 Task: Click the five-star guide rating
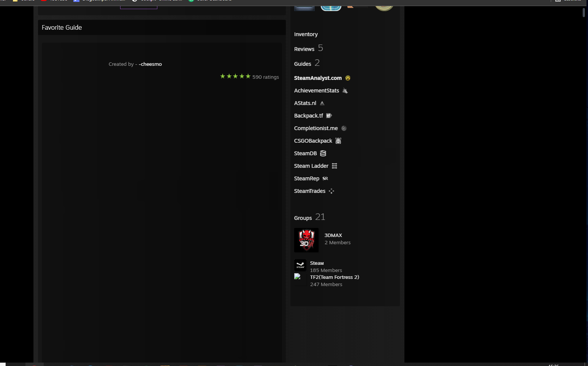point(235,76)
